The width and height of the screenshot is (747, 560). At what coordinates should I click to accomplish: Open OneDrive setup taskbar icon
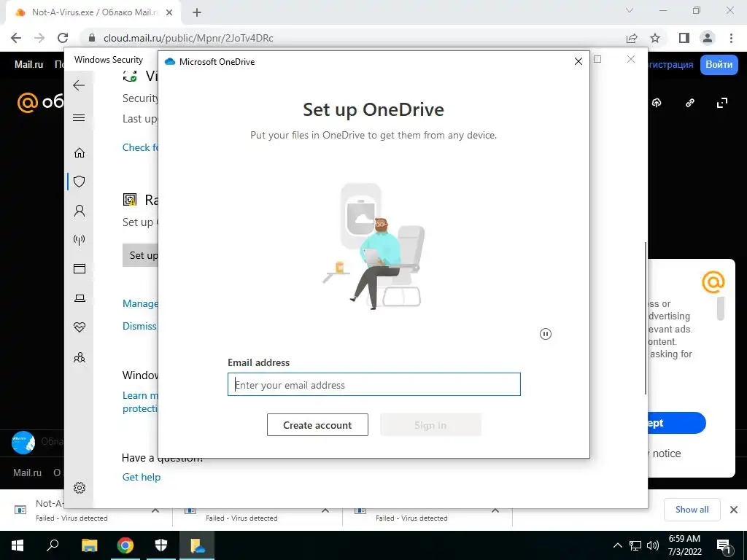click(x=197, y=545)
